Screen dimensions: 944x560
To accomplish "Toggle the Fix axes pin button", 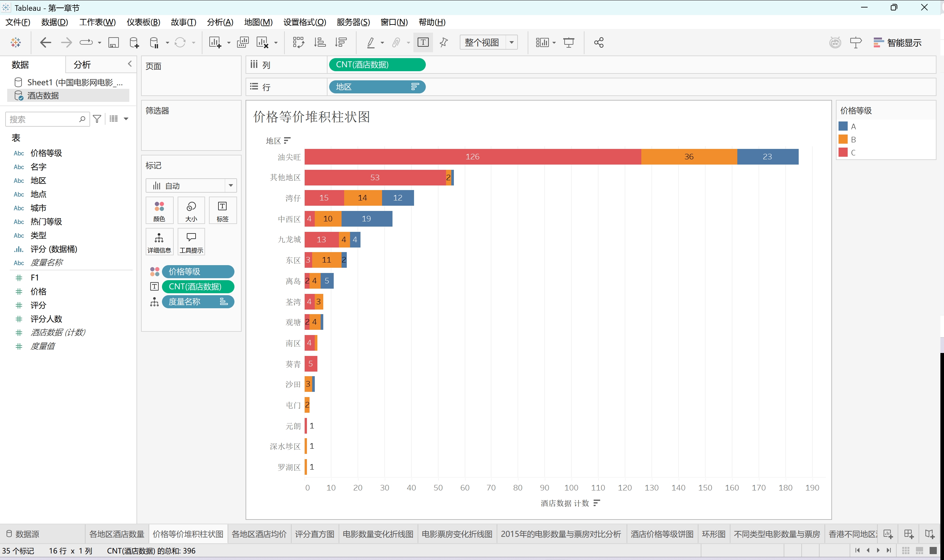I will click(444, 42).
